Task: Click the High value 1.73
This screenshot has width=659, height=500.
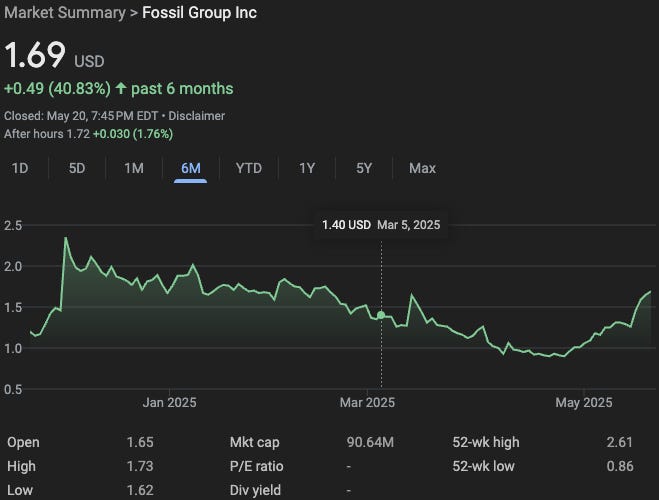Action: pos(140,466)
